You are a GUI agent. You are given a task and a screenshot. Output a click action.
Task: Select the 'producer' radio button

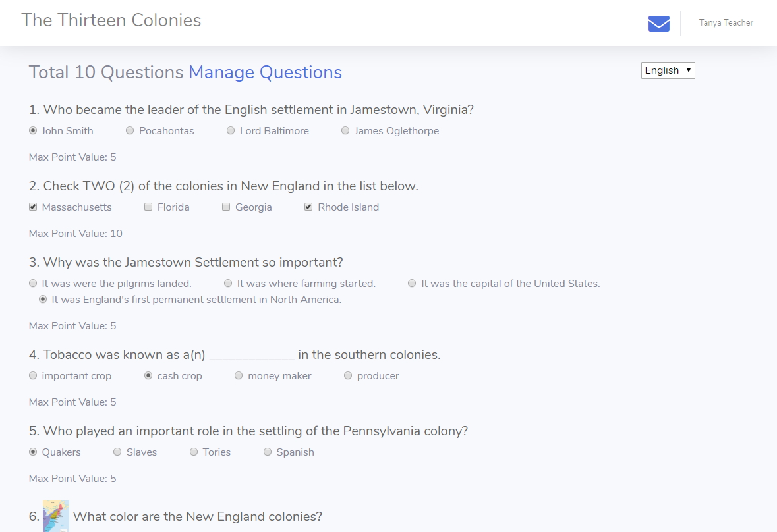tap(348, 375)
